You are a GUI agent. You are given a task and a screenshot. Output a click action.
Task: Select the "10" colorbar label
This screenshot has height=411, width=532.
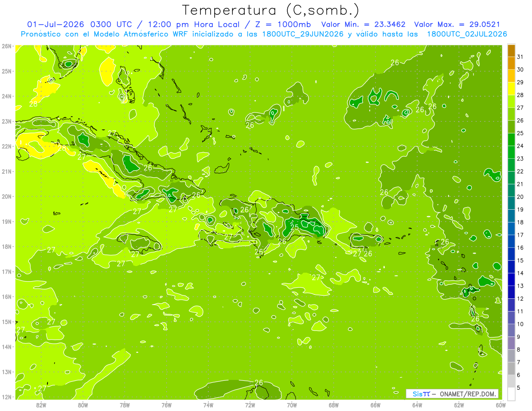[x=520, y=324]
